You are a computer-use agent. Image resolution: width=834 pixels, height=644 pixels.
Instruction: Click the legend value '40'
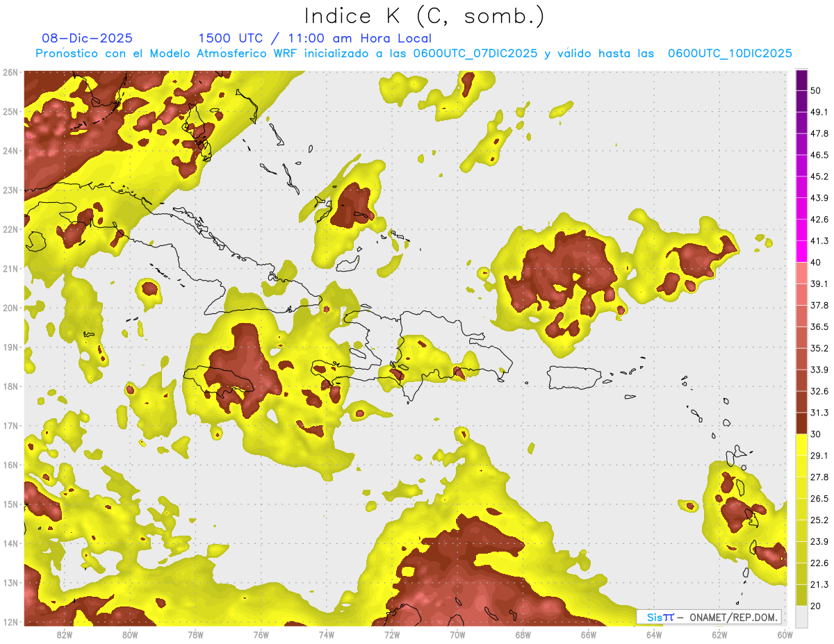point(816,262)
